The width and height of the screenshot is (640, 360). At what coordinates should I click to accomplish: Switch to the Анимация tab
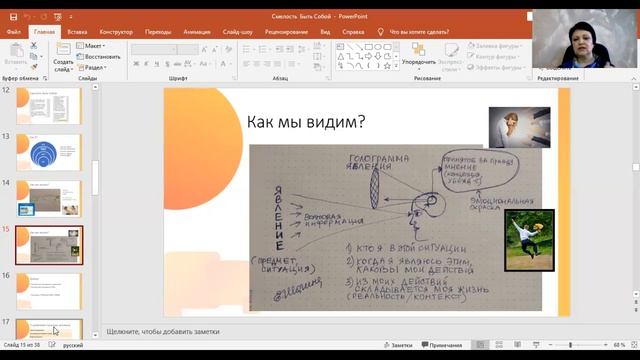point(197,32)
